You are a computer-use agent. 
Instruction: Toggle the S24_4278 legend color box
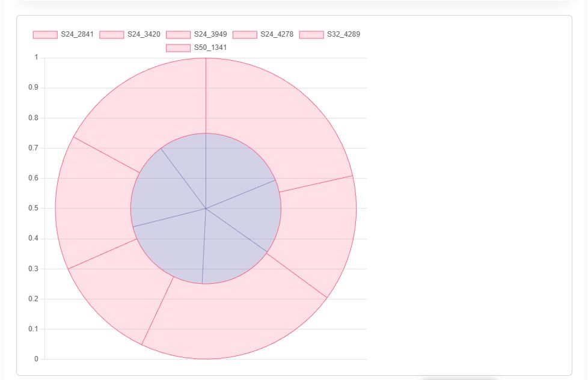tap(245, 34)
